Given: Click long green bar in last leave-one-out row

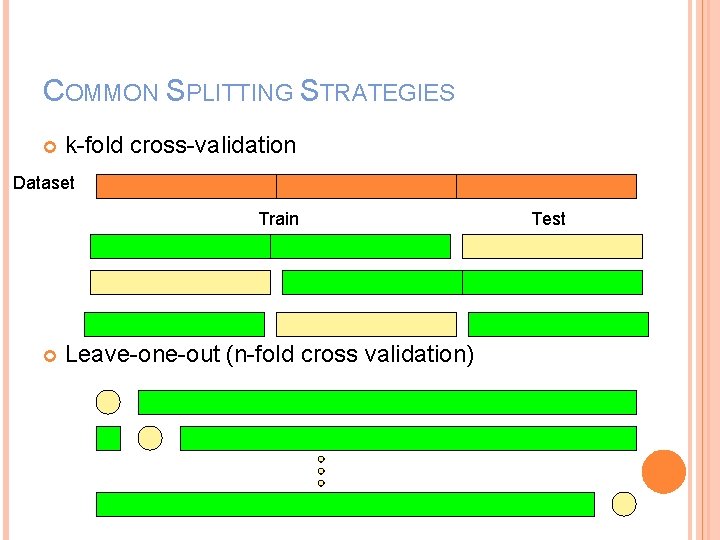Looking at the screenshot, I should pyautogui.click(x=345, y=504).
